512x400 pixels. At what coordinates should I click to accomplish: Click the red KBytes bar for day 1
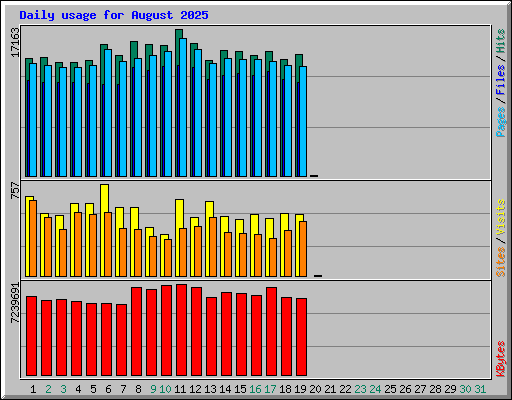pos(31,336)
